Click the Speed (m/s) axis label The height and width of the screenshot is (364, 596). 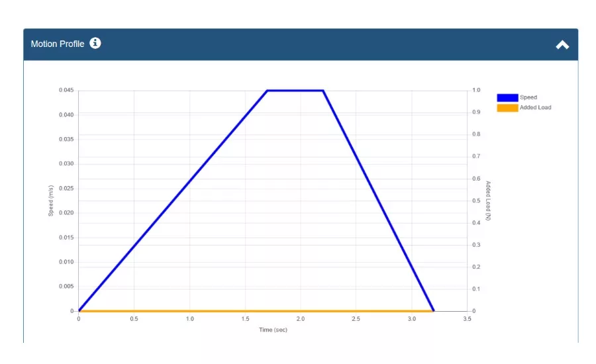pos(51,201)
